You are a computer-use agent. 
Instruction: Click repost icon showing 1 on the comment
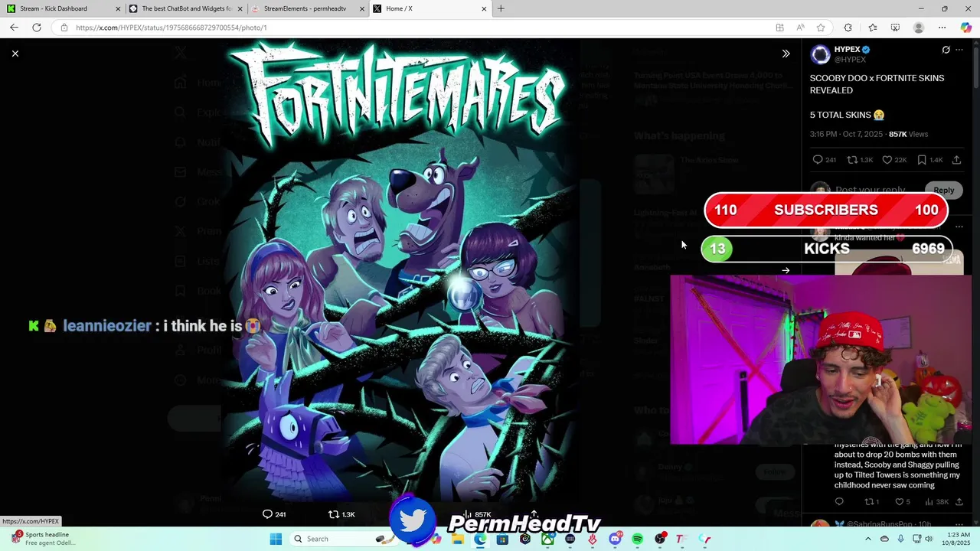[x=869, y=502]
